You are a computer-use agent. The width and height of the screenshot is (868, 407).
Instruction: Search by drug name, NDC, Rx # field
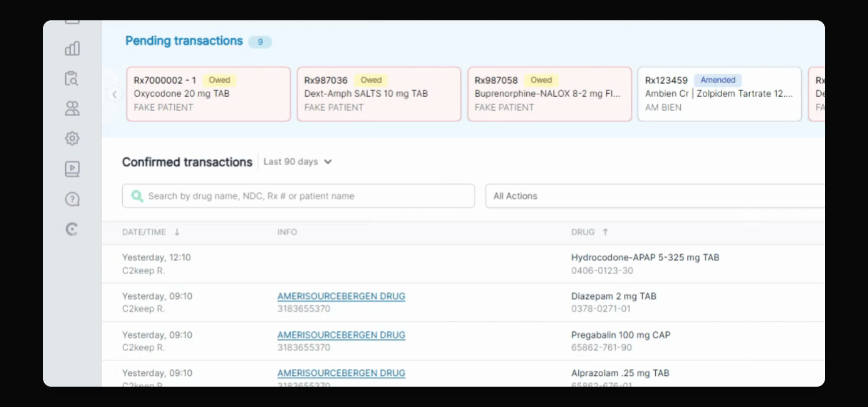click(x=298, y=196)
